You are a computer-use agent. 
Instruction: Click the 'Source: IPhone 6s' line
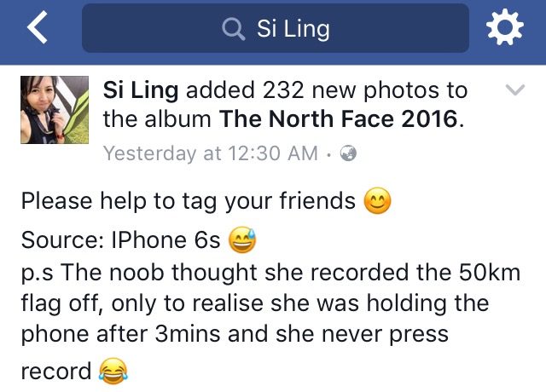120,240
